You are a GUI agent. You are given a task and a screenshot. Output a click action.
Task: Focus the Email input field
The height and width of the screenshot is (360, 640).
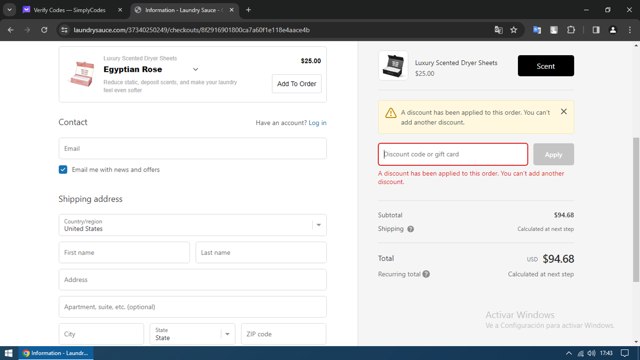[193, 149]
